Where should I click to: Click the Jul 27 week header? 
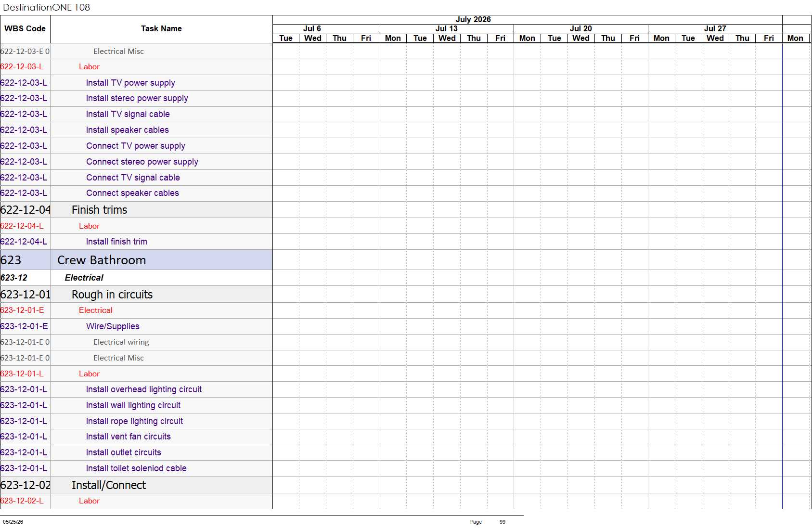[x=715, y=29]
